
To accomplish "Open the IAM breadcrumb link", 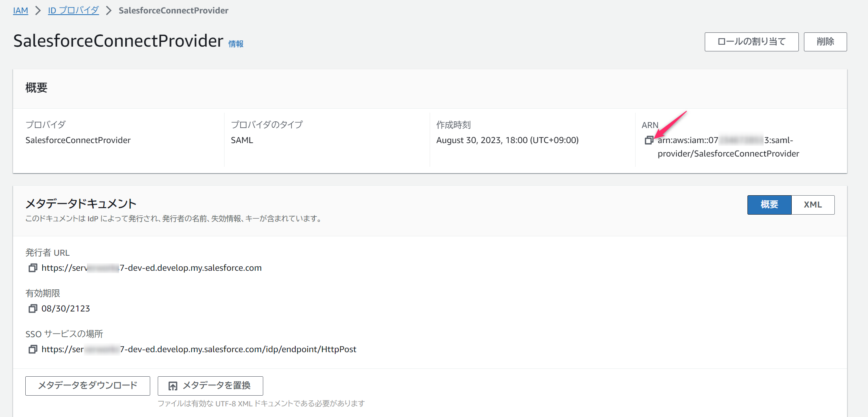I will [21, 11].
